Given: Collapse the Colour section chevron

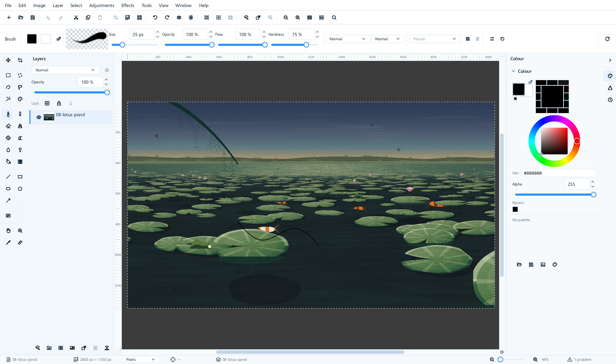Looking at the screenshot, I should click(x=513, y=71).
